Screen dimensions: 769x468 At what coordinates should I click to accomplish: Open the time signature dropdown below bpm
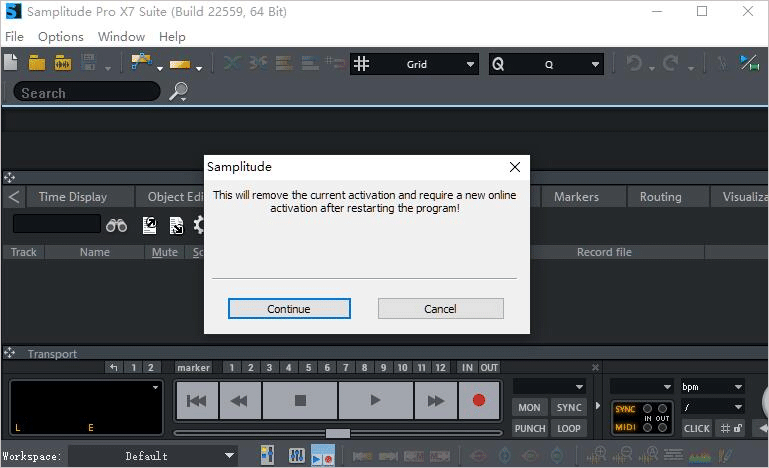[x=712, y=407]
